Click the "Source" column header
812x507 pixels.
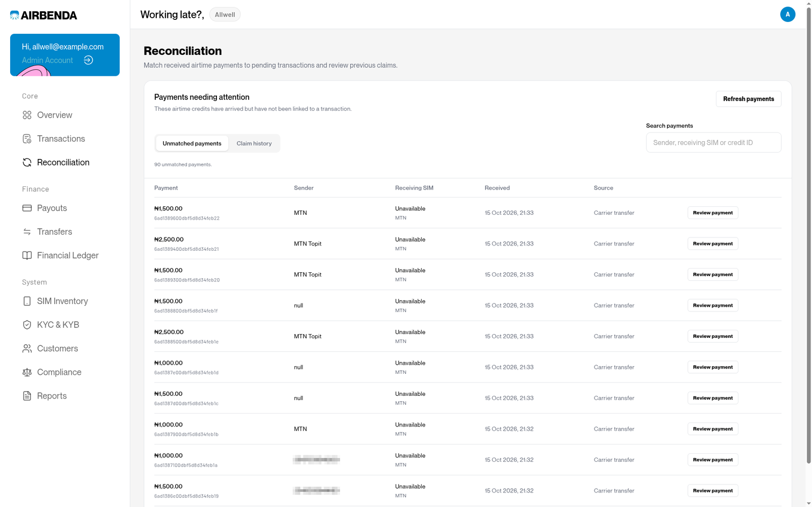pos(603,188)
